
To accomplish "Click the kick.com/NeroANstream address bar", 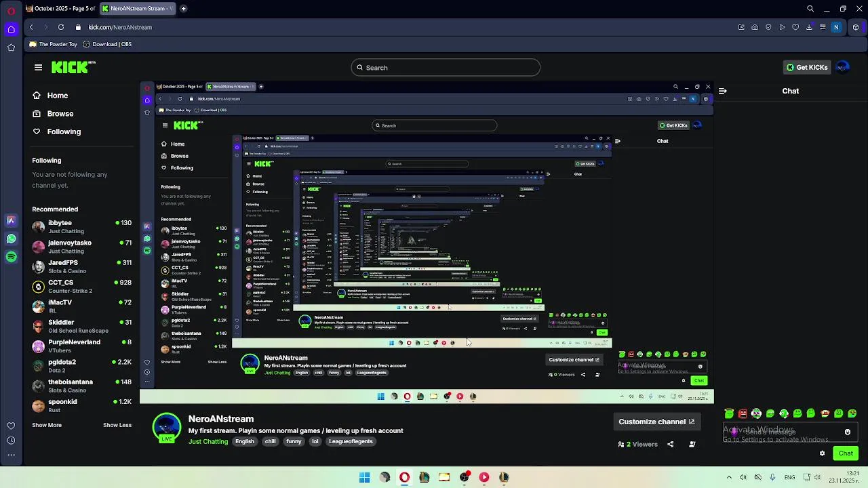I will tap(119, 27).
